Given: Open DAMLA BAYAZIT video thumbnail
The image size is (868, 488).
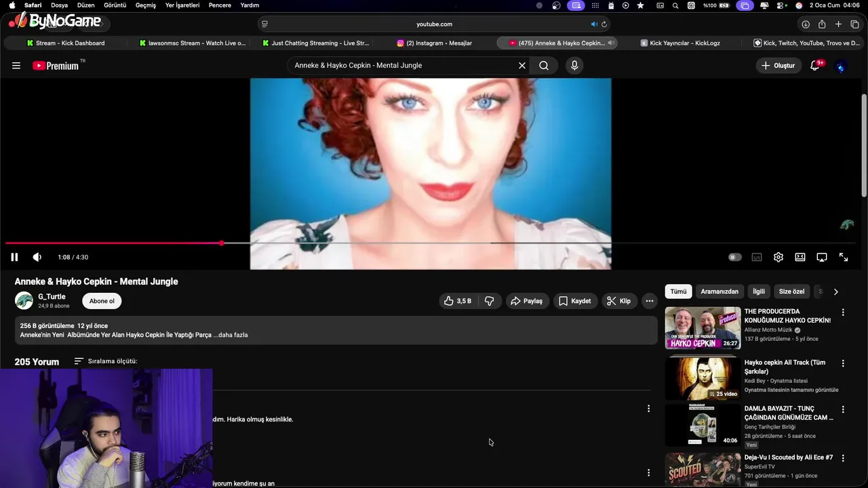Looking at the screenshot, I should click(703, 425).
